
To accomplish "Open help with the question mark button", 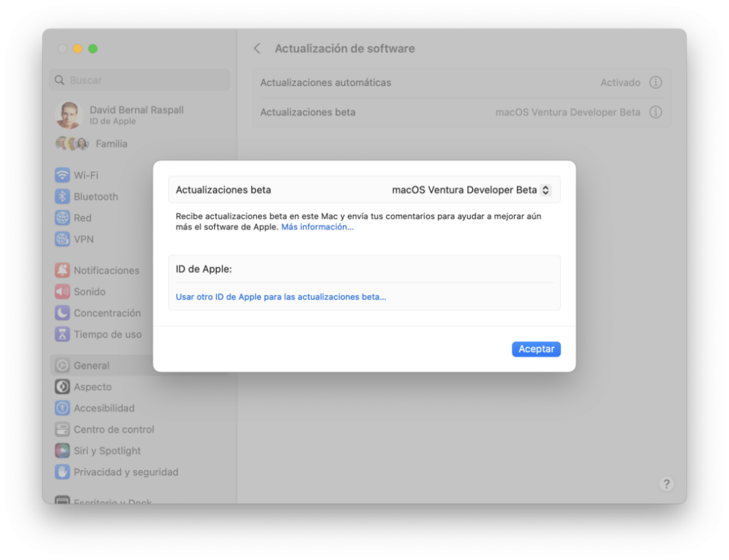I will pyautogui.click(x=666, y=484).
